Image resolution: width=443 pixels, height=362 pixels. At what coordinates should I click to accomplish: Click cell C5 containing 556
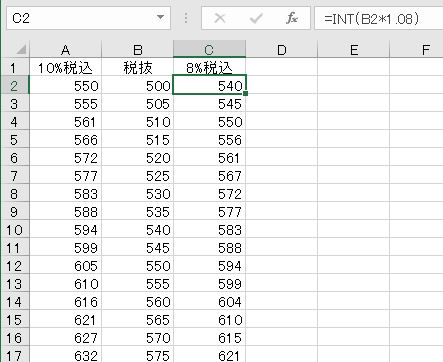209,140
